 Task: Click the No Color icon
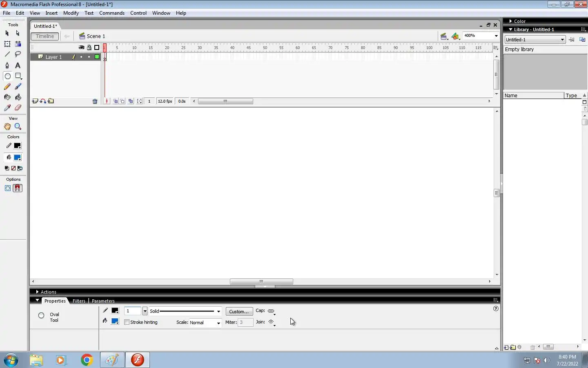pyautogui.click(x=13, y=168)
